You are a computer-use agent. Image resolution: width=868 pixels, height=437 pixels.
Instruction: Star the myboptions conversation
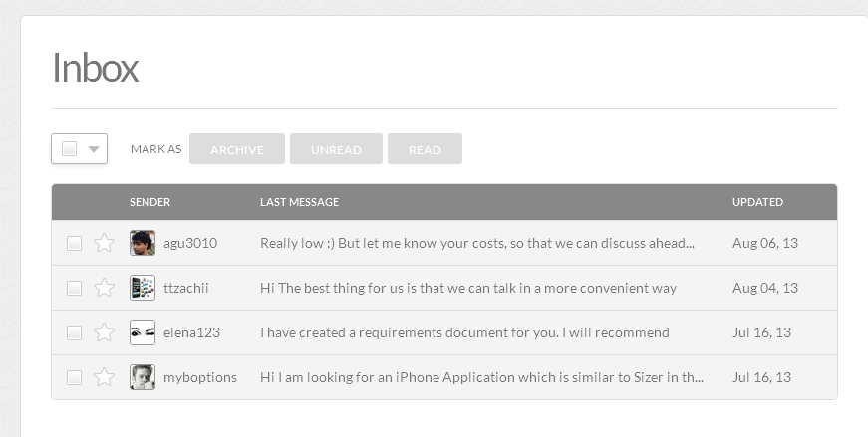pos(104,377)
